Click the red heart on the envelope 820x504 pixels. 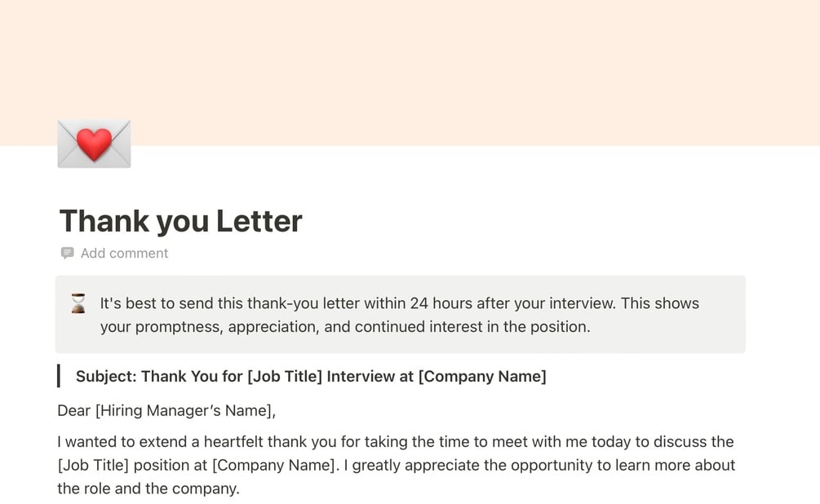[x=94, y=144]
